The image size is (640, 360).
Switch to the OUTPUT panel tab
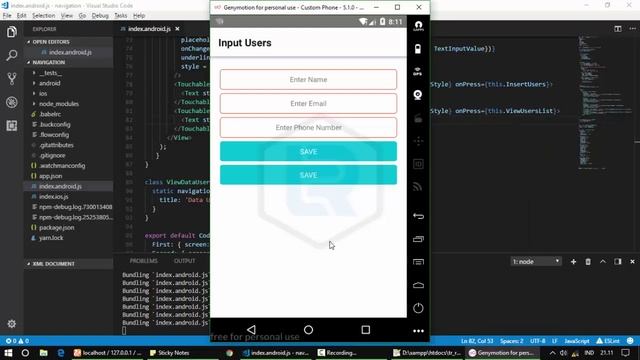pyautogui.click(x=184, y=261)
